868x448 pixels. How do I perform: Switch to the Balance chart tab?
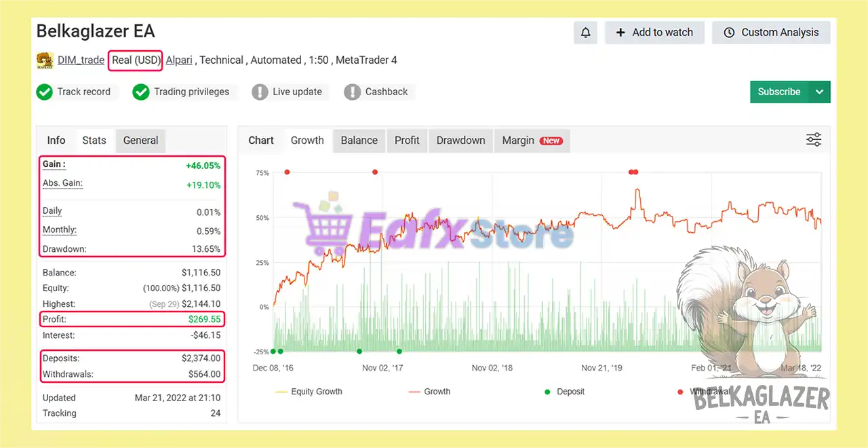click(x=359, y=141)
